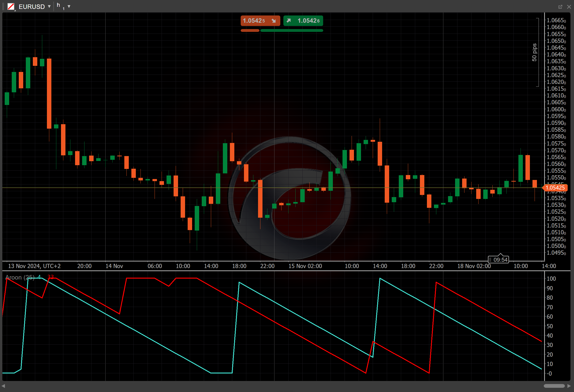
Task: Click the red sell sentiment bar
Action: point(250,30)
